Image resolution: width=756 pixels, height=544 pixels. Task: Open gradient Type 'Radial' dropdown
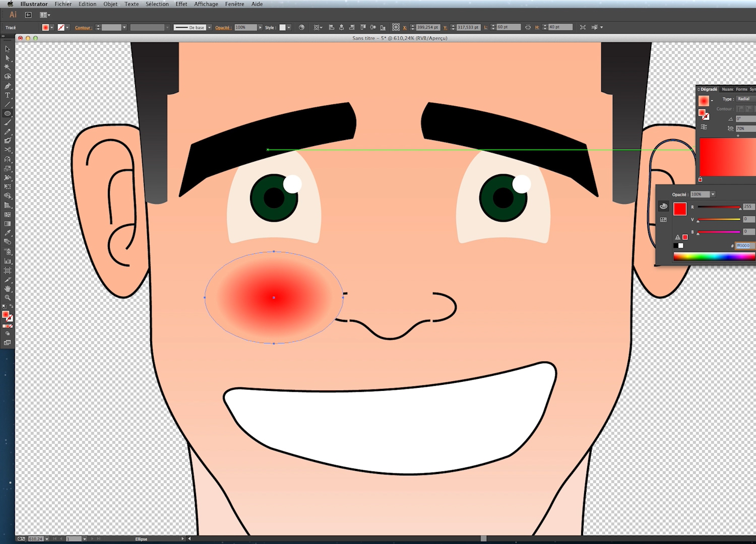coord(746,99)
